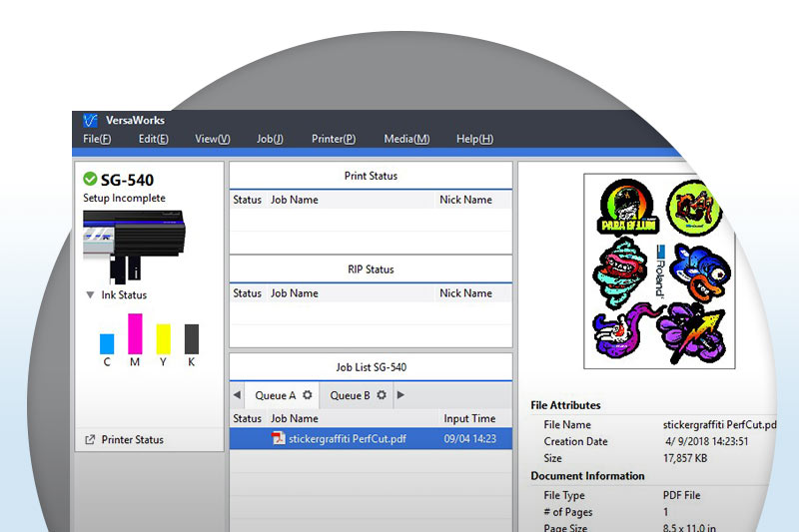Click the magenta ink level bar
Viewport: 799px width, 532px height.
(x=135, y=333)
